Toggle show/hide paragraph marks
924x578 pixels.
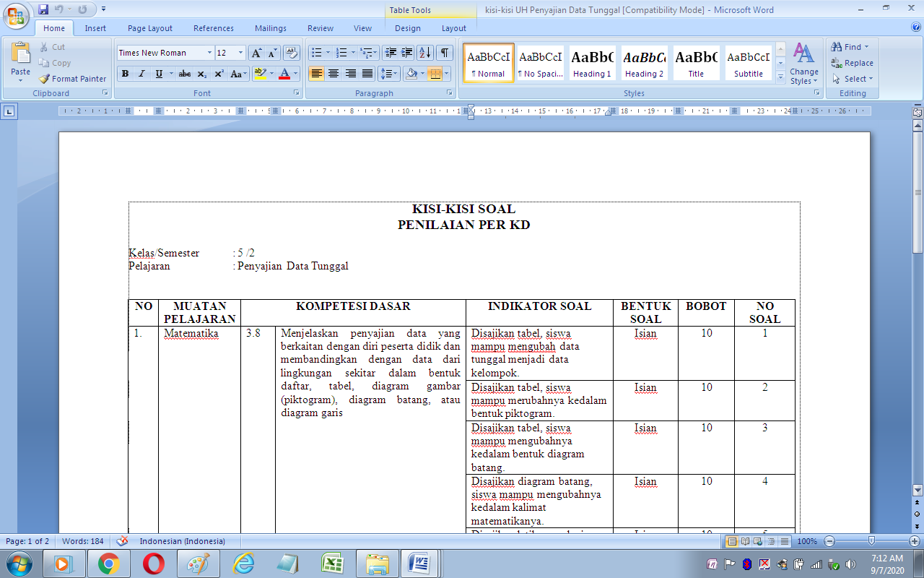[x=445, y=53]
